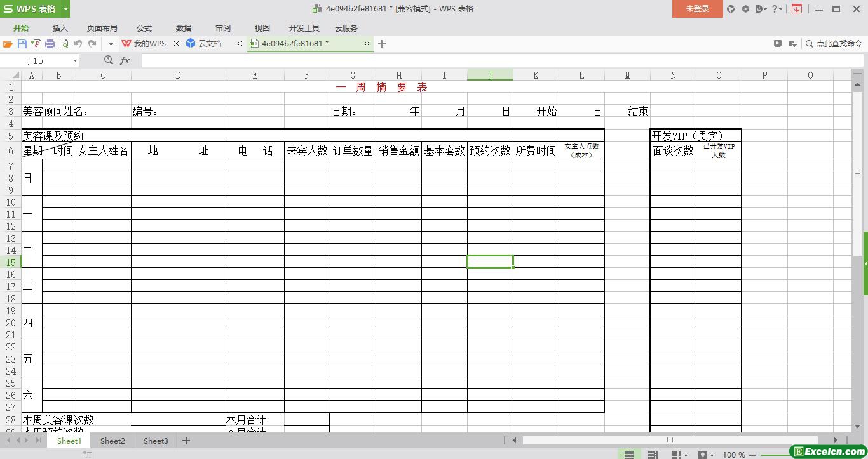
Task: Open the 审阅 ribbon tab
Action: click(x=223, y=29)
